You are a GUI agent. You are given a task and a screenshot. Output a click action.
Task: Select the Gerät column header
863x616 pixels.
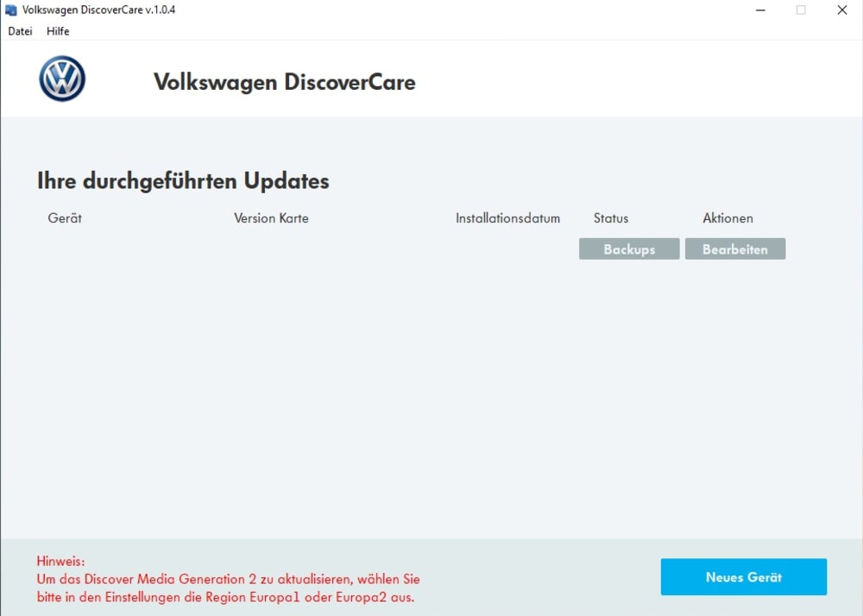[x=65, y=218]
